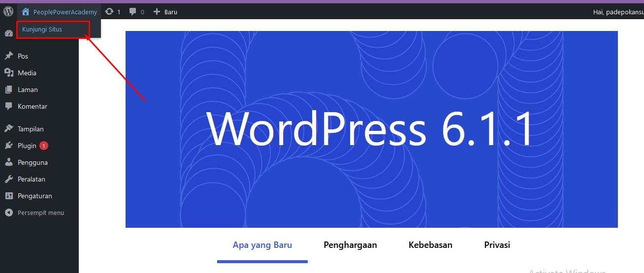Click the Plugin plug icon
Screen dimensions: 644x273
(9, 146)
